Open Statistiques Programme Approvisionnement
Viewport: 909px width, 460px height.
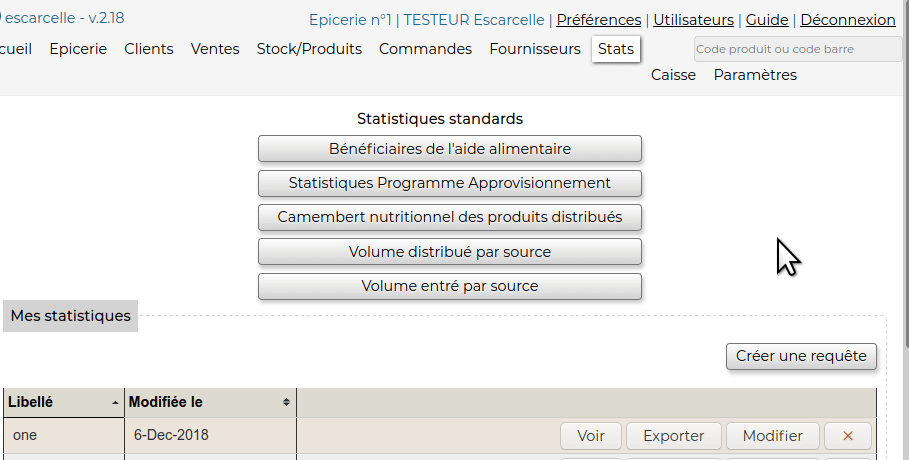pos(450,183)
